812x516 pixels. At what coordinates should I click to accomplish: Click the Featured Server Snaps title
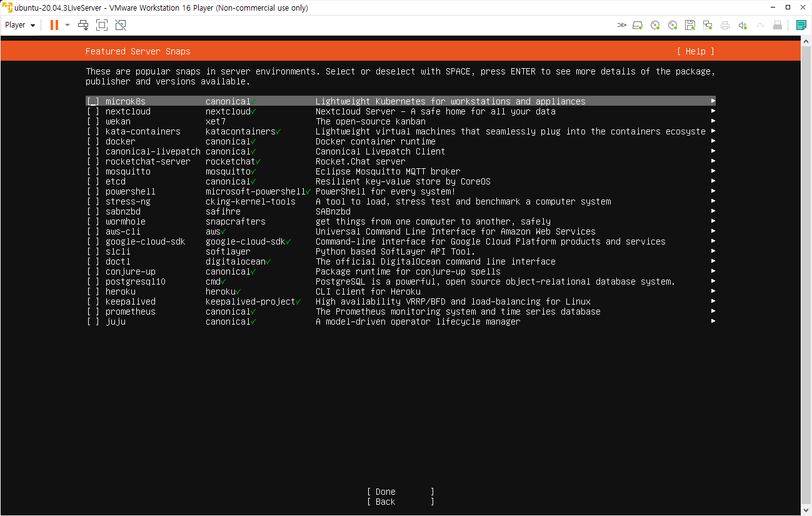tap(138, 51)
